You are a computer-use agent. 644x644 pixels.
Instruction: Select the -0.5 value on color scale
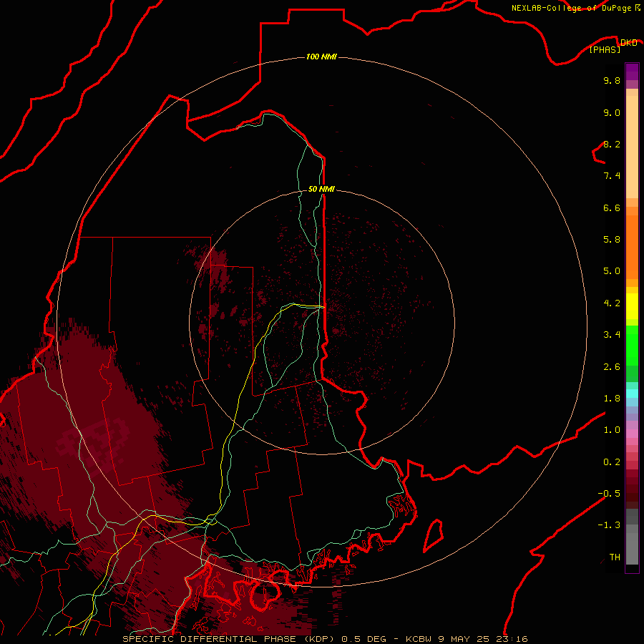pos(609,494)
